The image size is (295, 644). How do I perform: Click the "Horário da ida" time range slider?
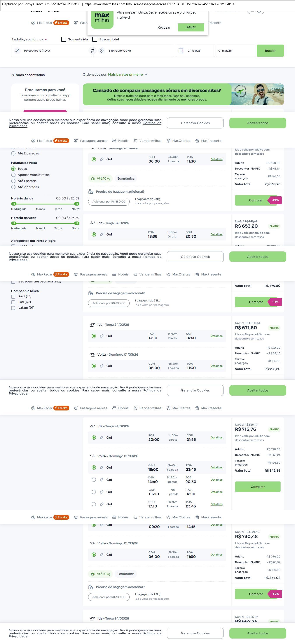45,204
